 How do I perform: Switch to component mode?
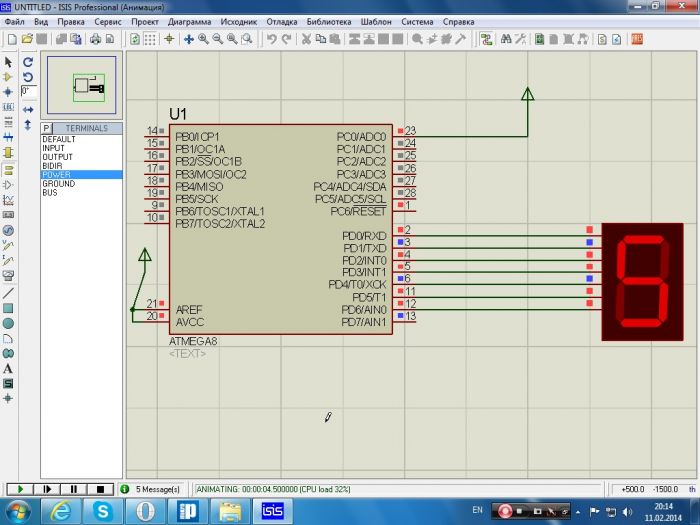pyautogui.click(x=8, y=77)
